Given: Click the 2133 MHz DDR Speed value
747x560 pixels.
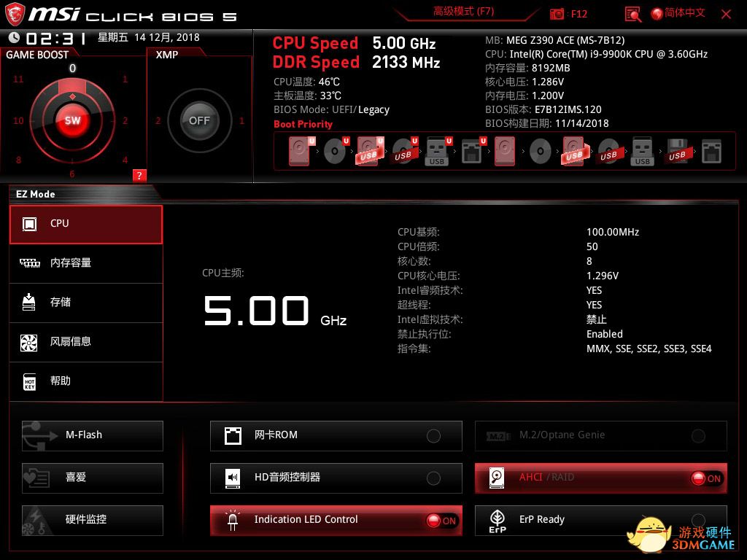Looking at the screenshot, I should tap(406, 63).
